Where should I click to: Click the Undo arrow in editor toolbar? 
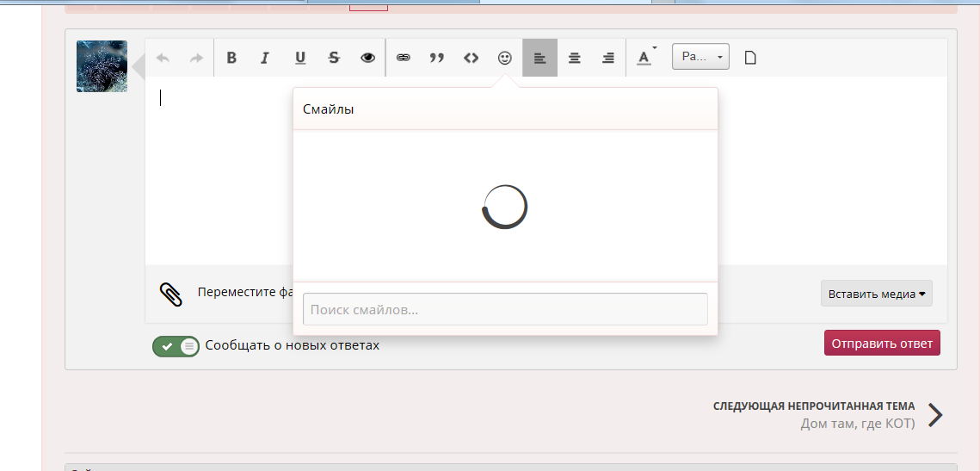[x=163, y=58]
